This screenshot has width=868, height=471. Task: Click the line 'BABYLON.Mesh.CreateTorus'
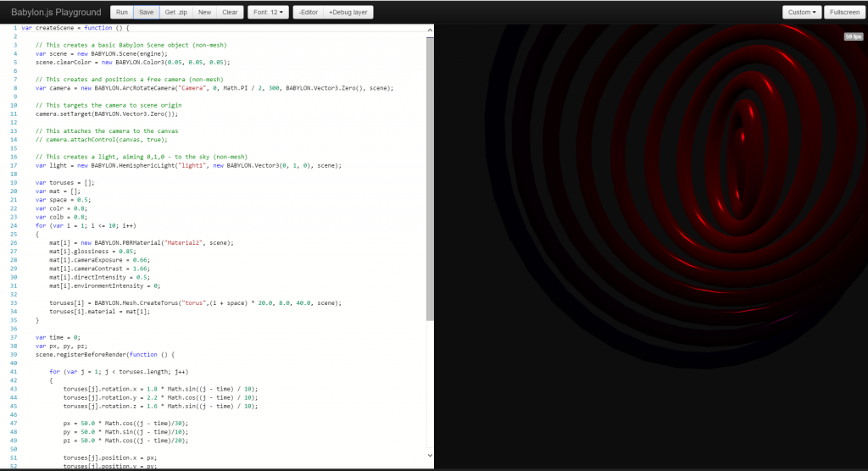[196, 303]
